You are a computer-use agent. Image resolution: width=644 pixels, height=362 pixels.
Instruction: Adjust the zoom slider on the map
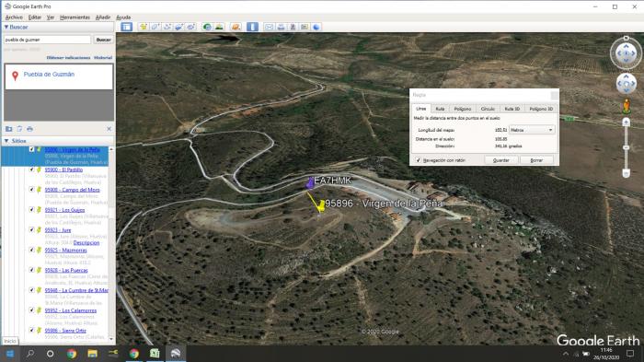[x=626, y=147]
